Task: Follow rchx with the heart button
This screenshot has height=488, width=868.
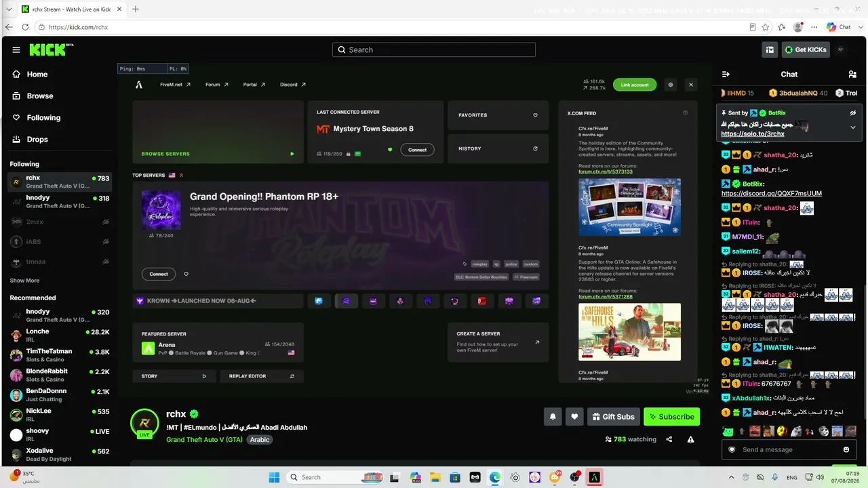Action: [x=574, y=417]
